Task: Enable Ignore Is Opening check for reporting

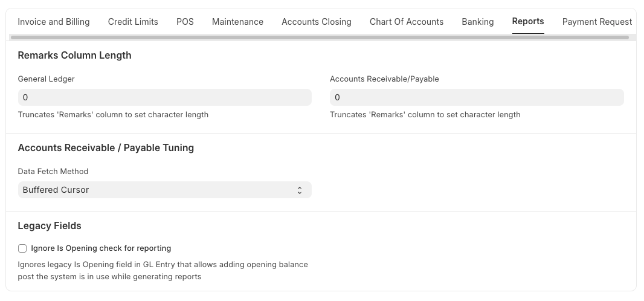Action: tap(22, 248)
